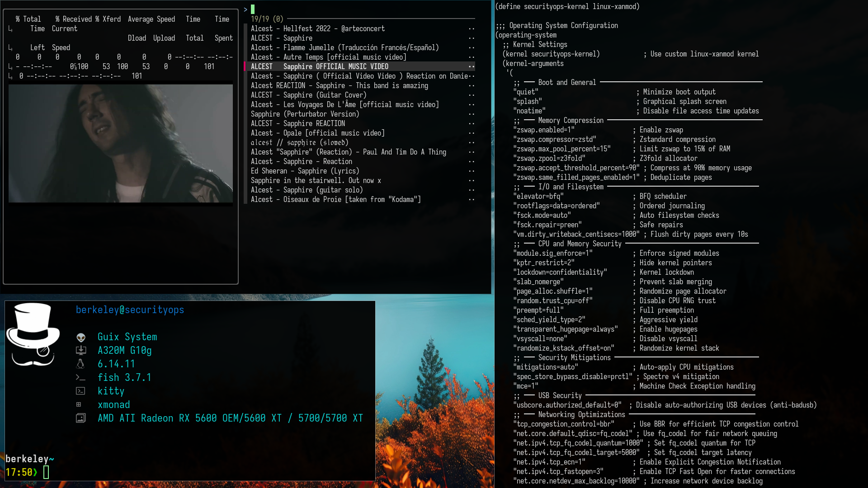
Task: Click "net.ipv4.tcp_fastopen=3" argument
Action: click(x=558, y=471)
